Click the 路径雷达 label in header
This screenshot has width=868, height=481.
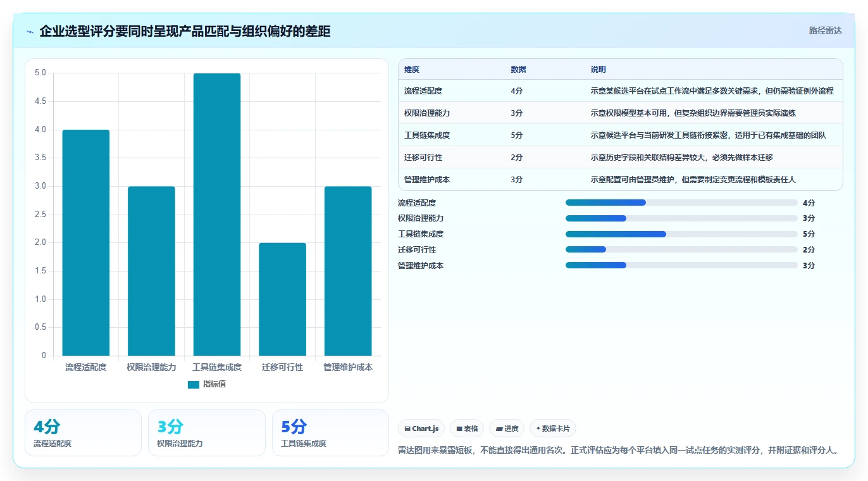[x=825, y=30]
